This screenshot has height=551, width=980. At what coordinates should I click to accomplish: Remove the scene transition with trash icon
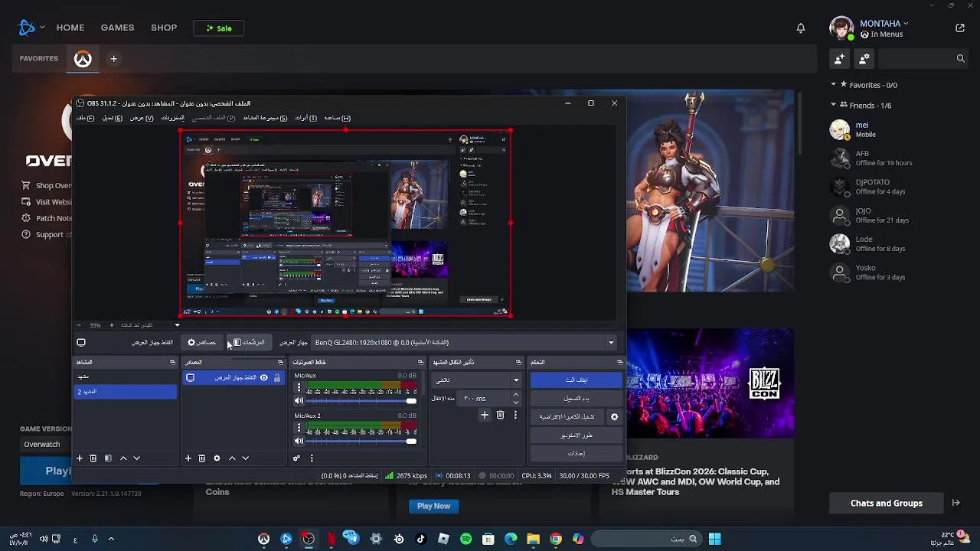pyautogui.click(x=500, y=415)
